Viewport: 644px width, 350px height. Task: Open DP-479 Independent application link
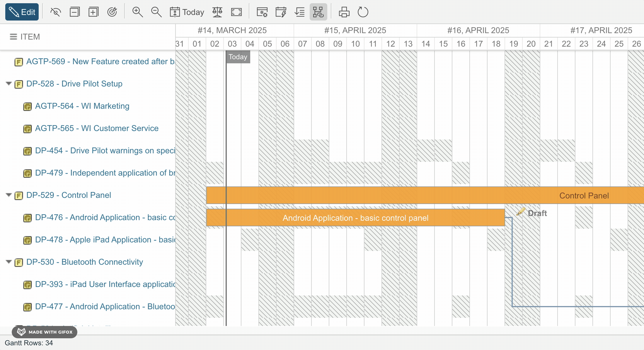(105, 173)
